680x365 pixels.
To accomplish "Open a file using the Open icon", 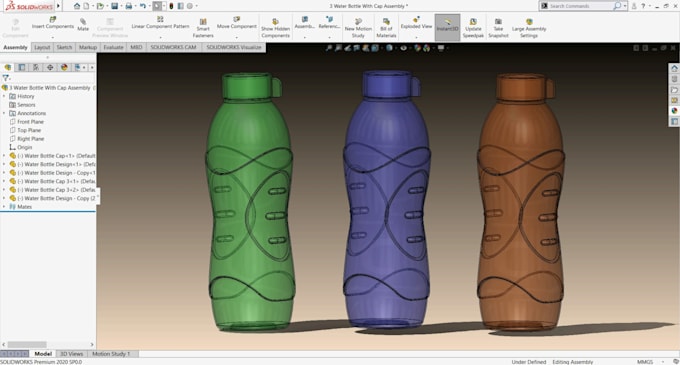I will (x=100, y=6).
